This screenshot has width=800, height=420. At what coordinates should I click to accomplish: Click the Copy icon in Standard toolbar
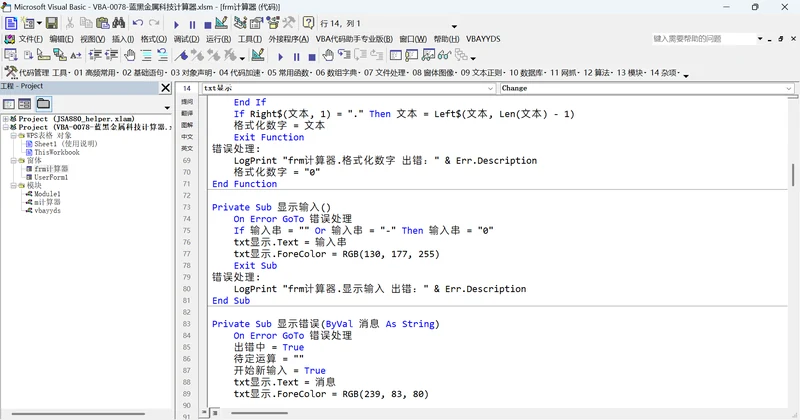(86, 23)
